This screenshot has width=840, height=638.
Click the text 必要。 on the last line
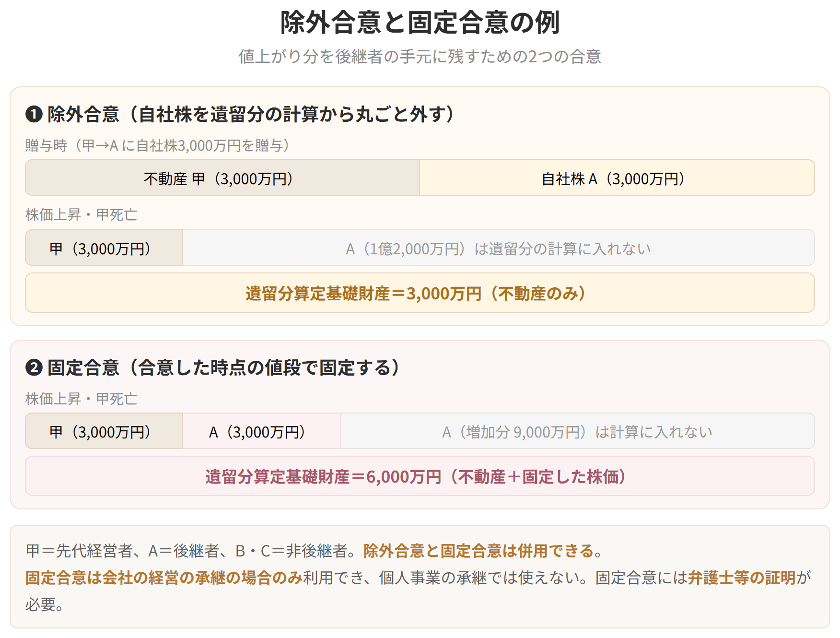pyautogui.click(x=45, y=604)
